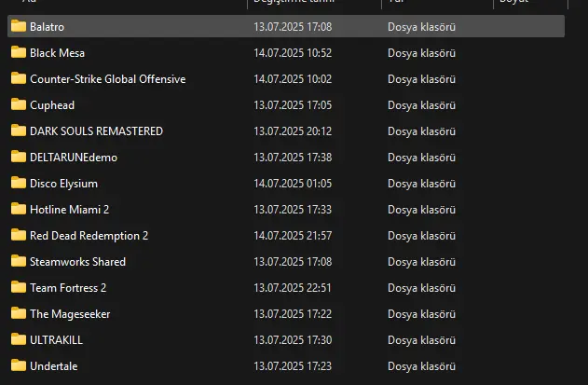Click Black Mesa date 14.07.2025 10:52
588x385 pixels.
[x=293, y=53]
